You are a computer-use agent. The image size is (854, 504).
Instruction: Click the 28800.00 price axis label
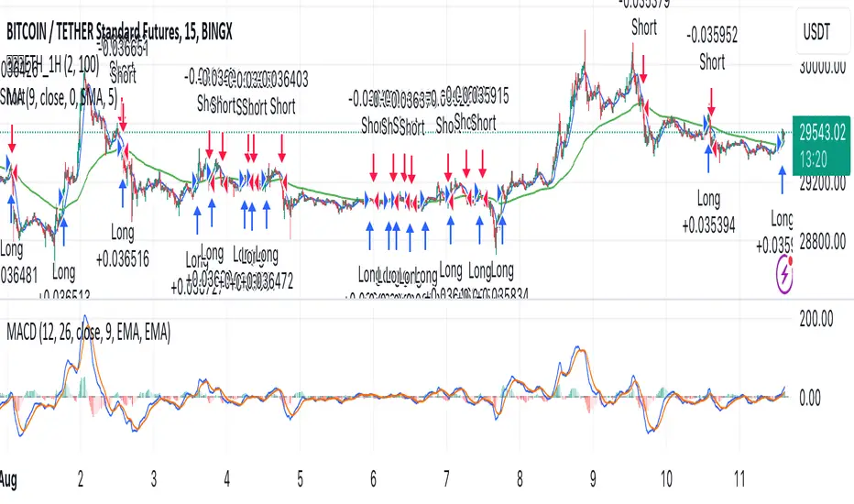[x=823, y=240]
